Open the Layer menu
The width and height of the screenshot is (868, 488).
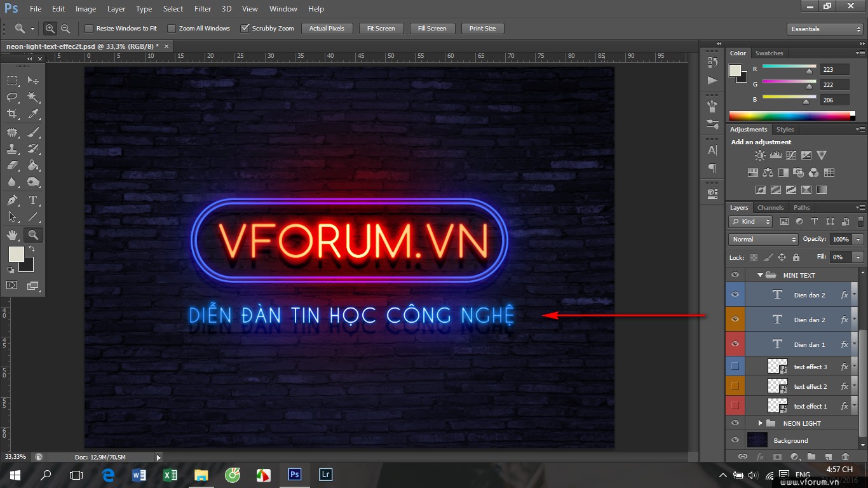pos(116,9)
